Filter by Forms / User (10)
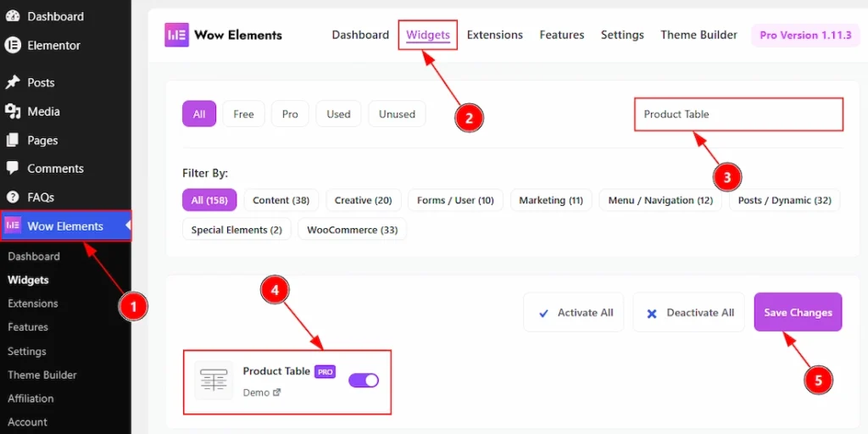 click(x=455, y=200)
